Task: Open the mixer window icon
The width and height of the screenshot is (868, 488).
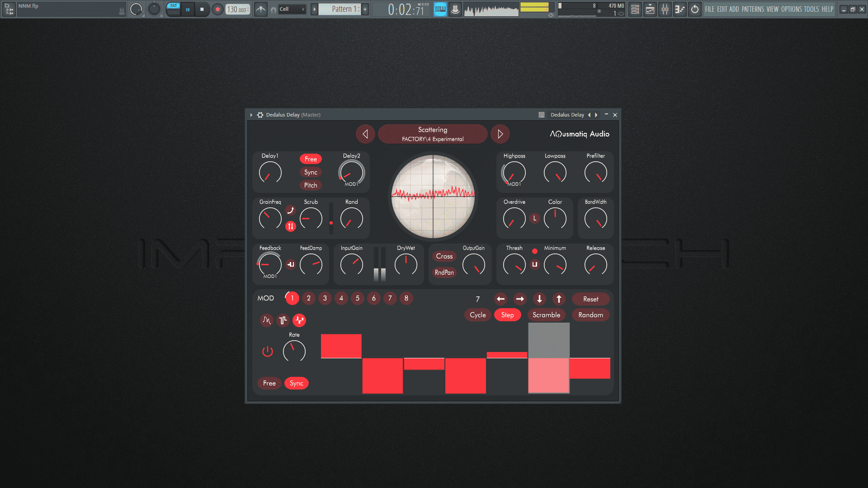Action: (665, 9)
